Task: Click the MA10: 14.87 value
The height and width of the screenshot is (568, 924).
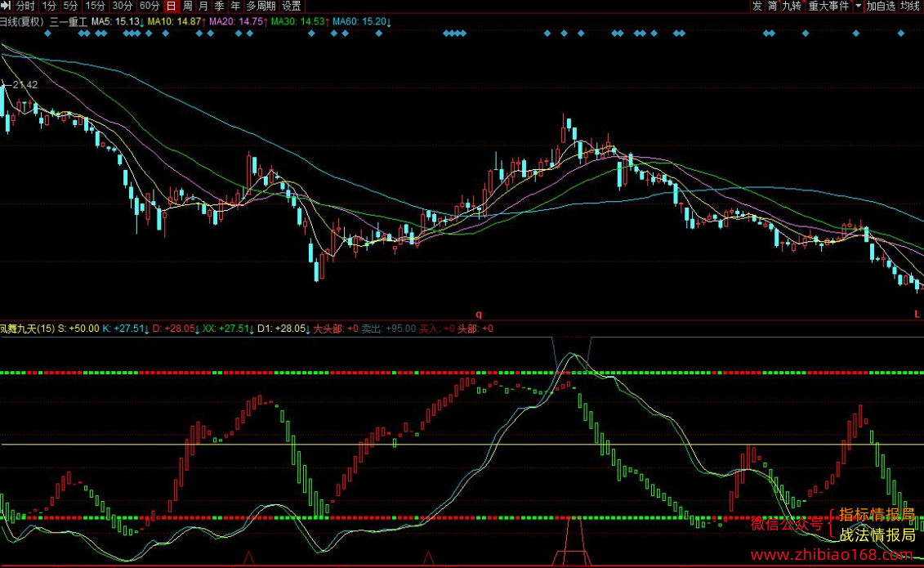Action: pos(176,22)
